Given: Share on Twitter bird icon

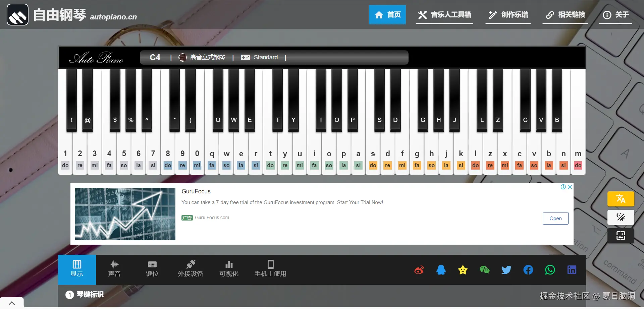Looking at the screenshot, I should click(506, 270).
